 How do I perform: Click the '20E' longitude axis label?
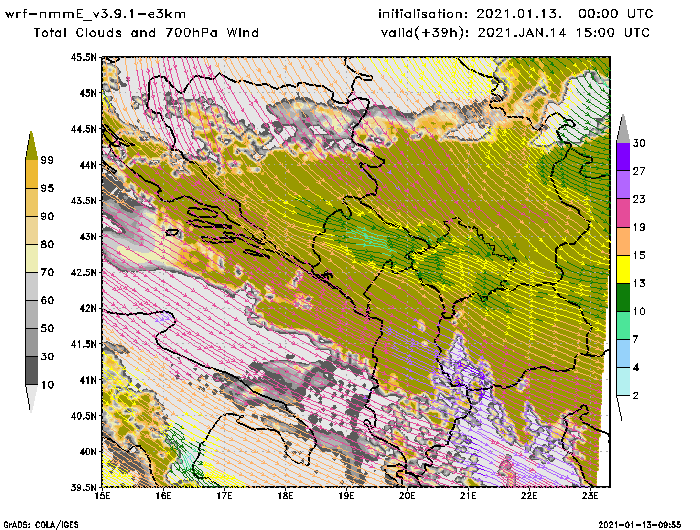pos(407,496)
